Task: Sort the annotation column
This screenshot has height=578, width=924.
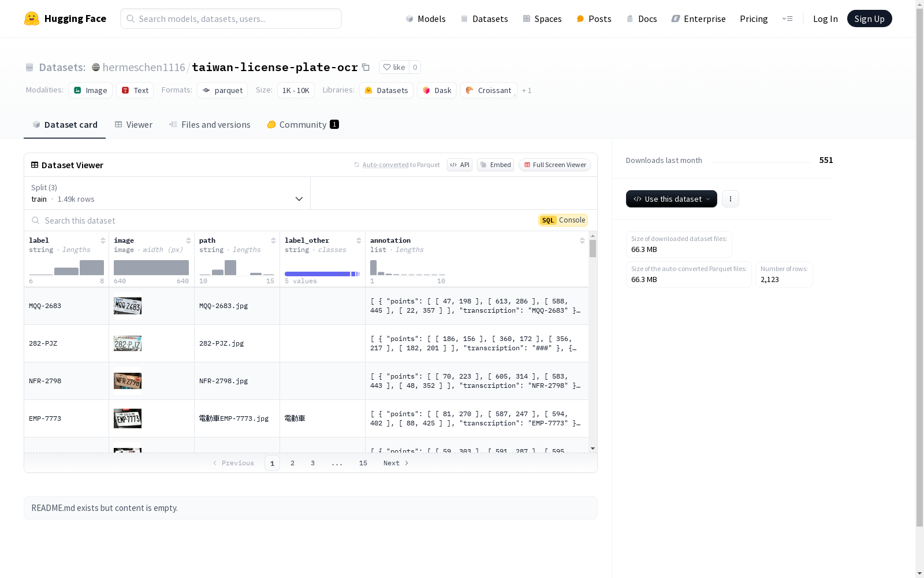Action: (582, 240)
